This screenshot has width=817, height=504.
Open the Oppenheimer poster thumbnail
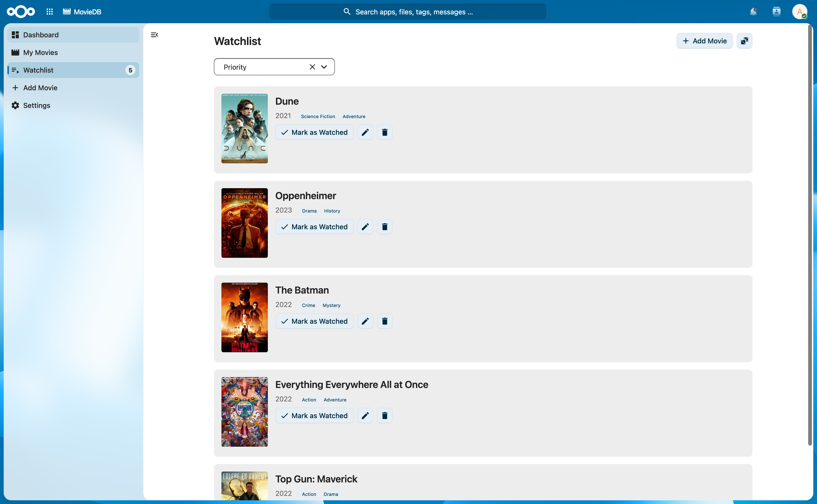(x=244, y=223)
